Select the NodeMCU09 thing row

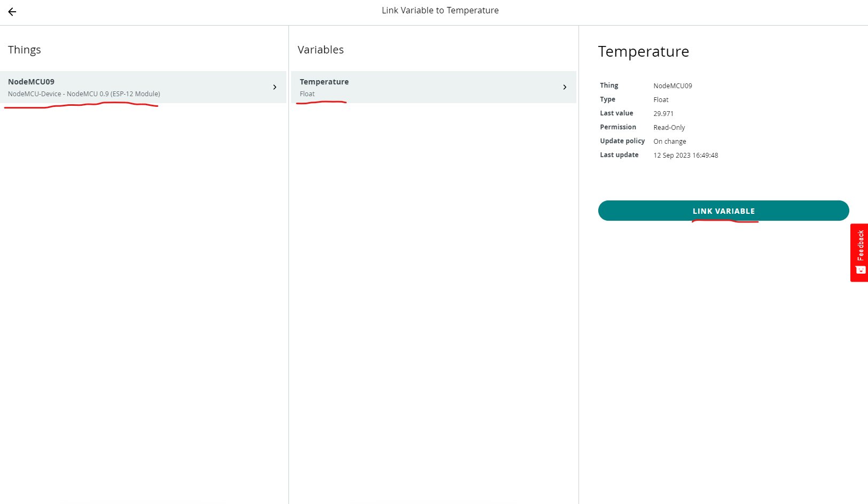click(x=143, y=87)
